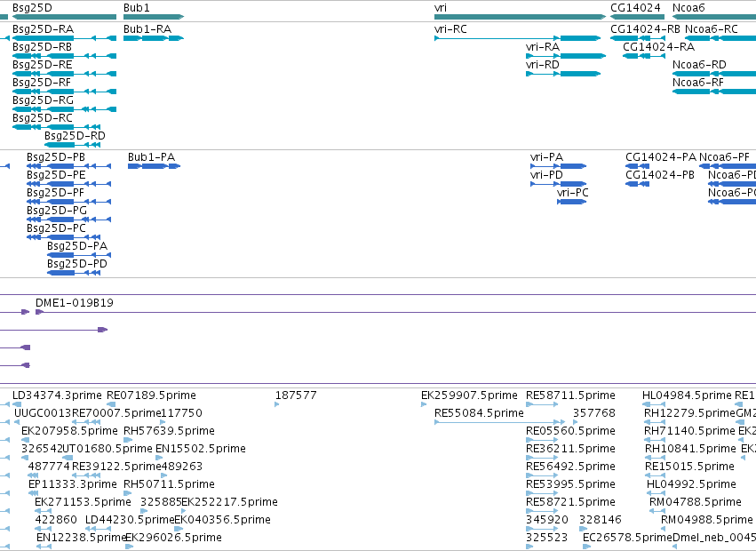The width and height of the screenshot is (756, 551).
Task: Choose the CG14024-PB protein label
Action: tap(660, 175)
